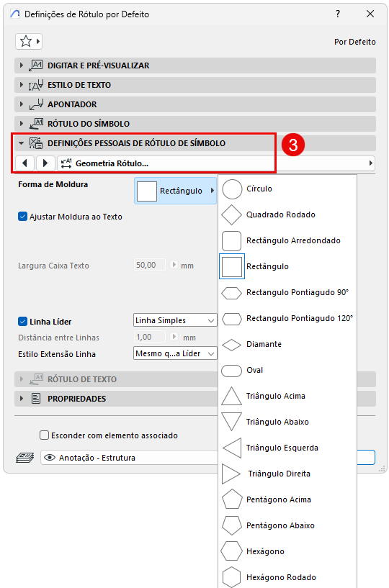Click the RÓTULO DO SÍMBOLO panel icon

tap(36, 123)
